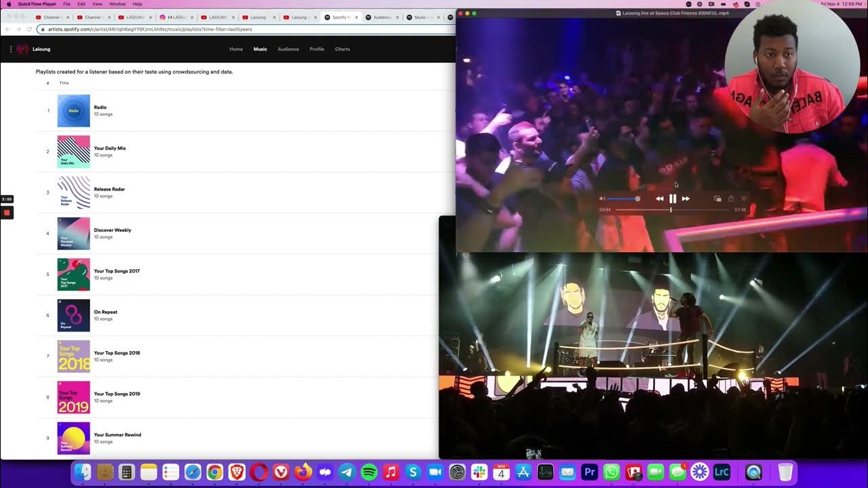Go to the Charts tab
Screen dimensions: 868x488
point(342,49)
